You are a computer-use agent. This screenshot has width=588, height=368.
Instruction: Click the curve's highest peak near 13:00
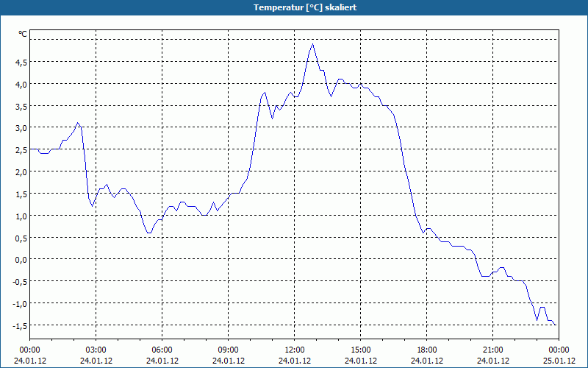[x=313, y=44]
